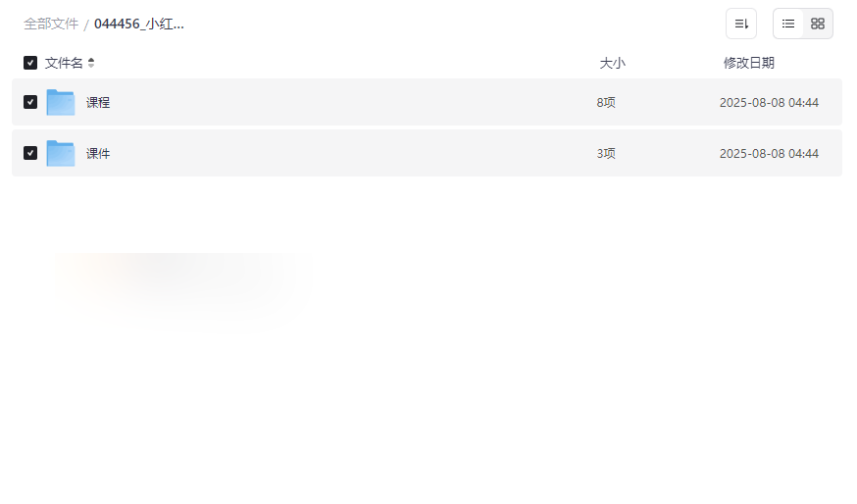
Task: Click the 3项 size of 课件
Action: pyautogui.click(x=606, y=153)
